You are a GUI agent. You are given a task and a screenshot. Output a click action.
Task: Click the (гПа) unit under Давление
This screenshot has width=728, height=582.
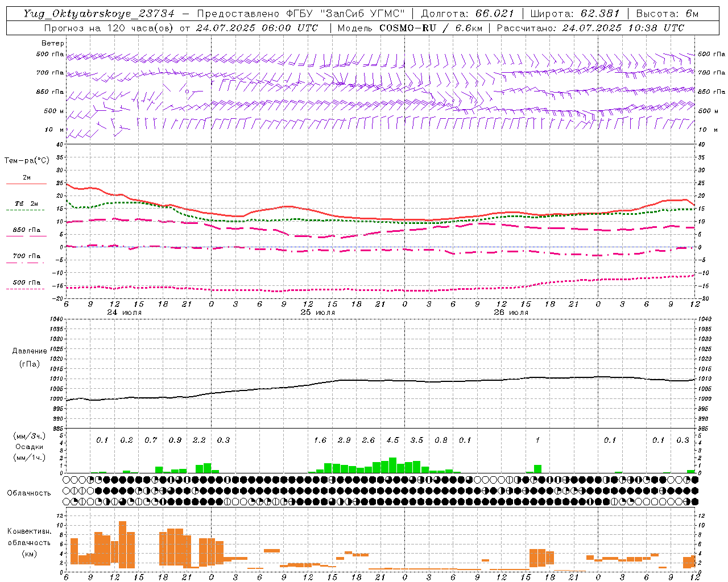click(x=30, y=364)
